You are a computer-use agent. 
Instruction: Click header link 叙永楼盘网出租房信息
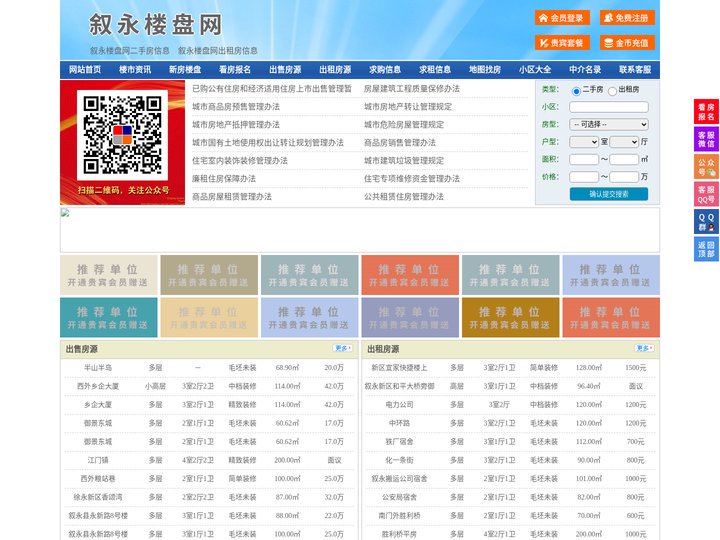(218, 51)
